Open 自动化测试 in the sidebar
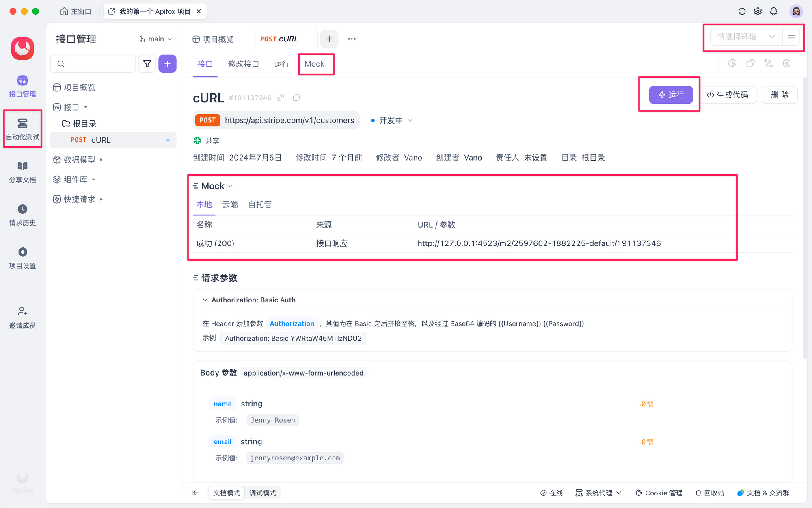 [x=22, y=128]
